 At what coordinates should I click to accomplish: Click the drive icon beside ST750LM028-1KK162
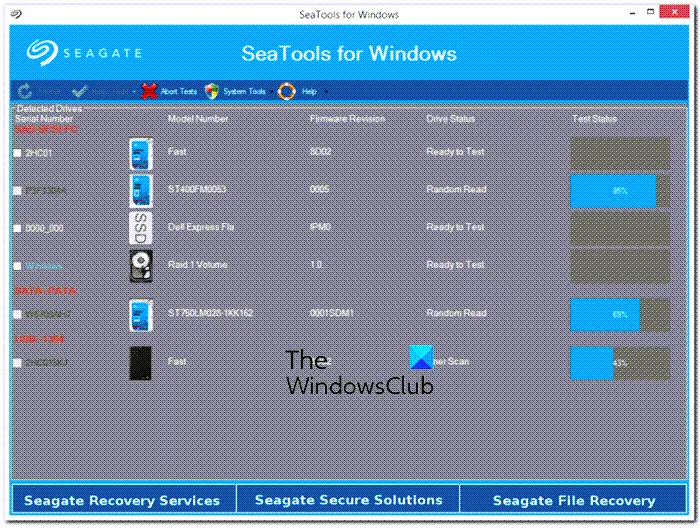pos(141,315)
